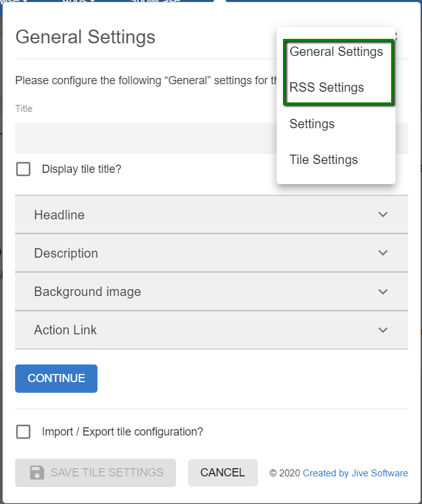
Task: Click the floppy disk save icon
Action: [x=37, y=473]
